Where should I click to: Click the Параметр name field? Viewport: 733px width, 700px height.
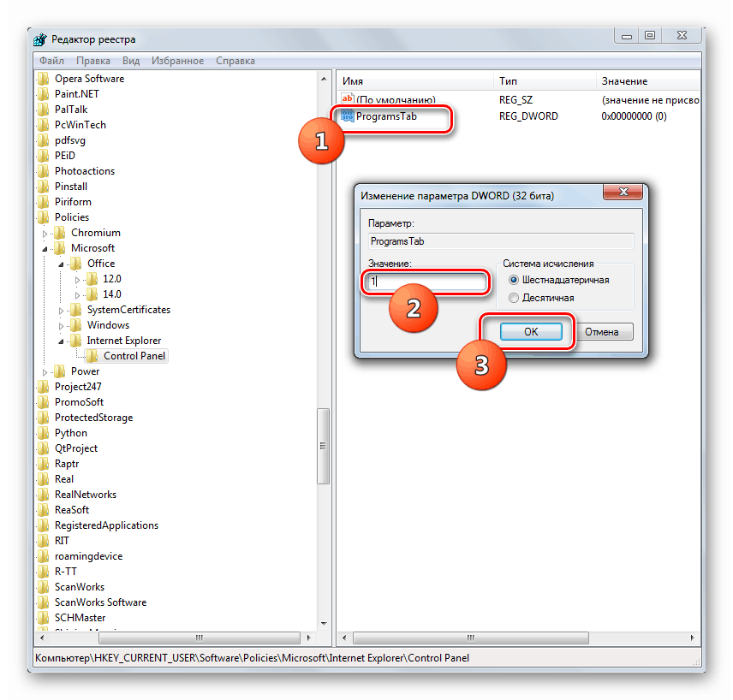(501, 241)
